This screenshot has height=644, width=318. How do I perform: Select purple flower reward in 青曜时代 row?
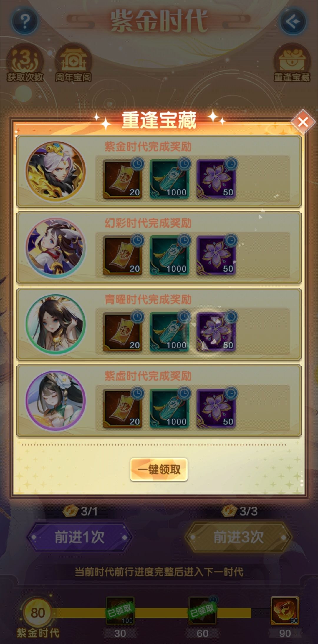[x=216, y=332]
